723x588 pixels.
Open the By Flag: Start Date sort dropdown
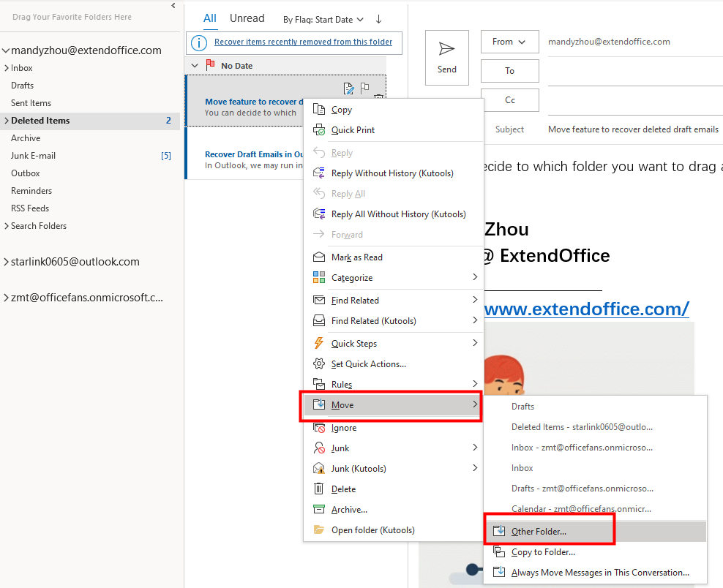tap(322, 19)
